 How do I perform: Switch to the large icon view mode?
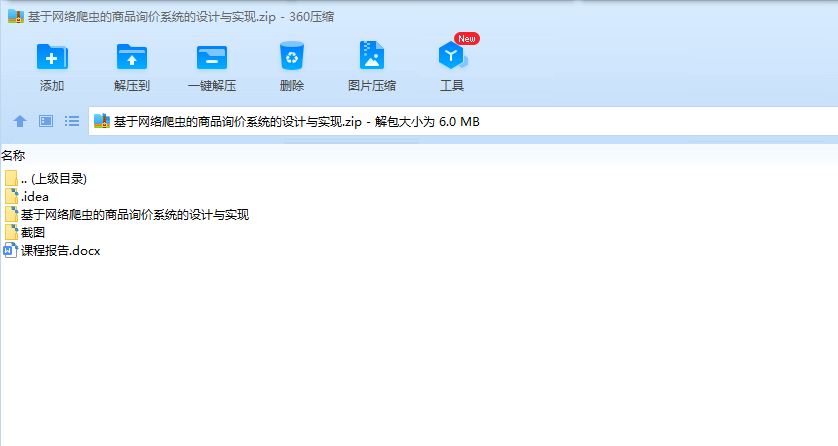[46, 121]
